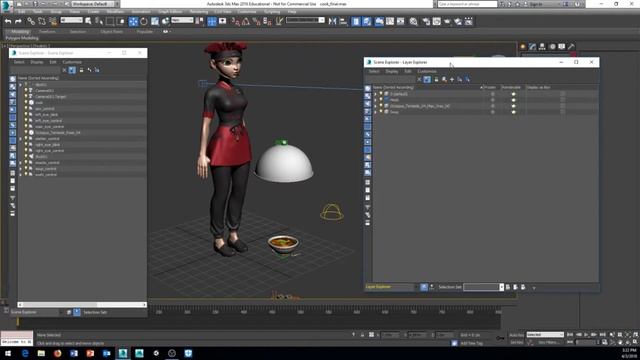
Task: Expand the Snow layer in Layer Explorer
Action: [x=375, y=112]
